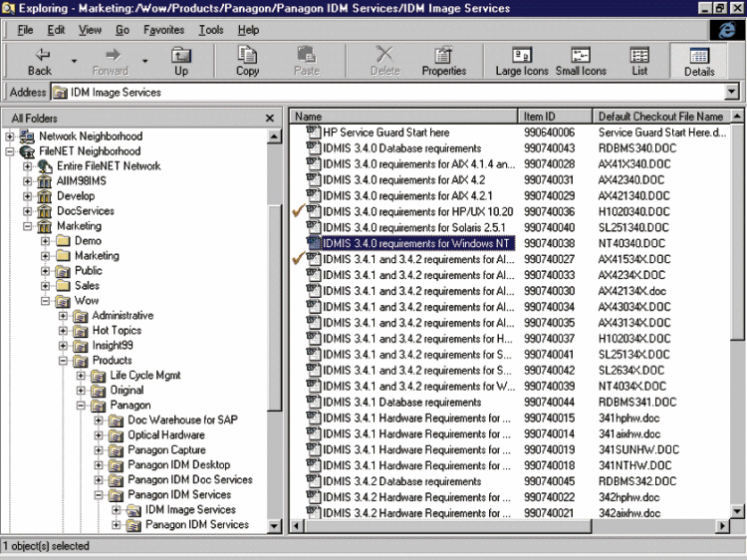This screenshot has height=560, width=747.
Task: Select the Network Neighborhood icon
Action: [27, 137]
